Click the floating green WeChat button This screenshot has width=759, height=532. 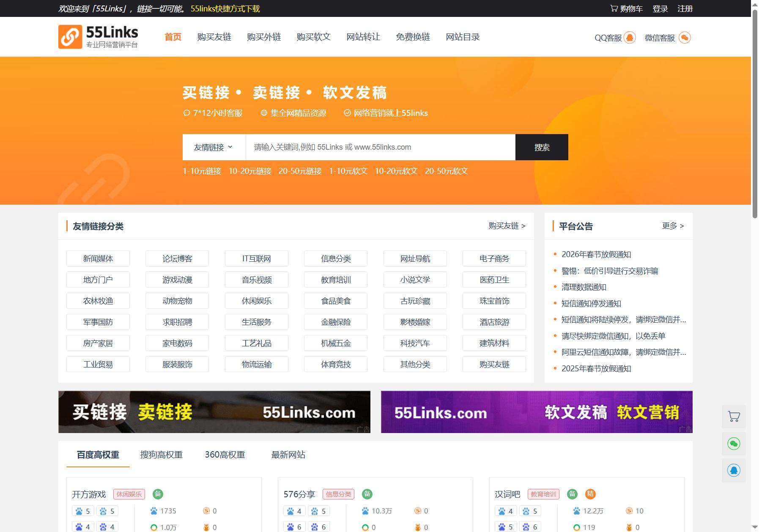click(734, 443)
